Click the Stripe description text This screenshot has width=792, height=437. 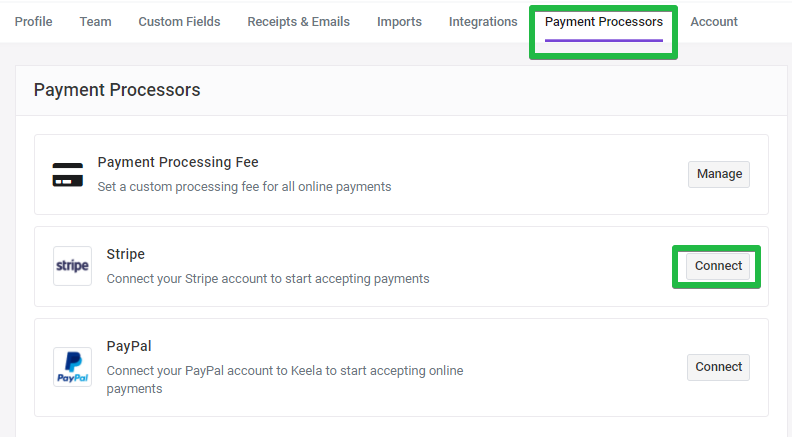pos(268,279)
